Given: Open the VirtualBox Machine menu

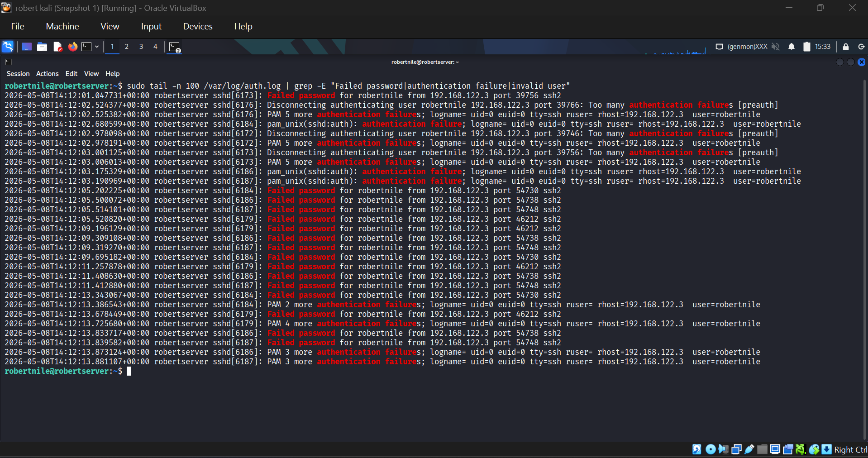Looking at the screenshot, I should point(62,26).
